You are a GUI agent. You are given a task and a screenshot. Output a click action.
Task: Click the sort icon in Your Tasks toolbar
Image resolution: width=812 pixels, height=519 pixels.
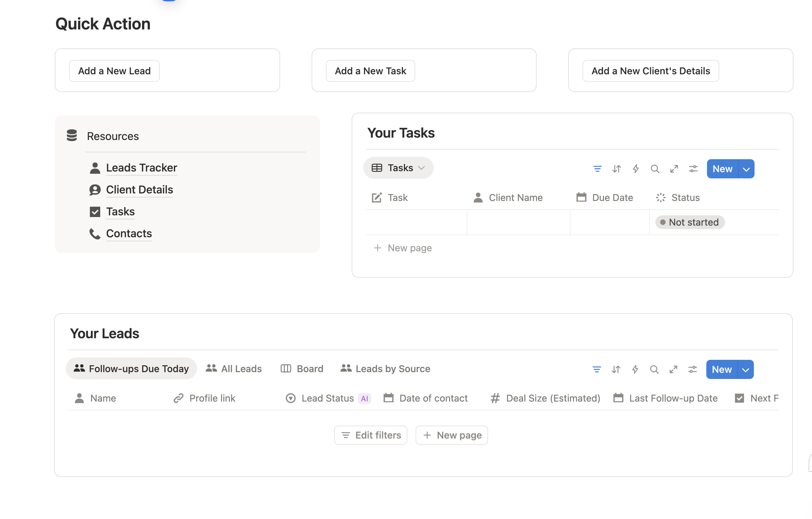coord(616,169)
